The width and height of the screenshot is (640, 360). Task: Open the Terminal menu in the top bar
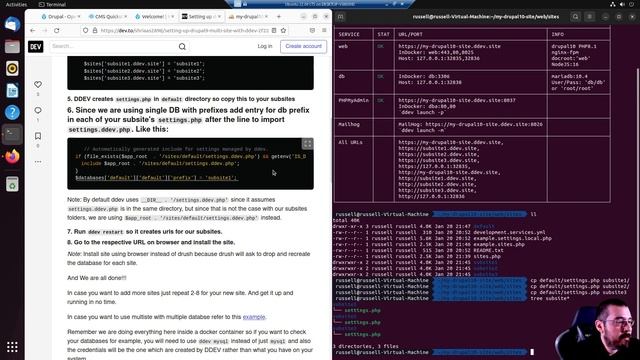[52, 4]
